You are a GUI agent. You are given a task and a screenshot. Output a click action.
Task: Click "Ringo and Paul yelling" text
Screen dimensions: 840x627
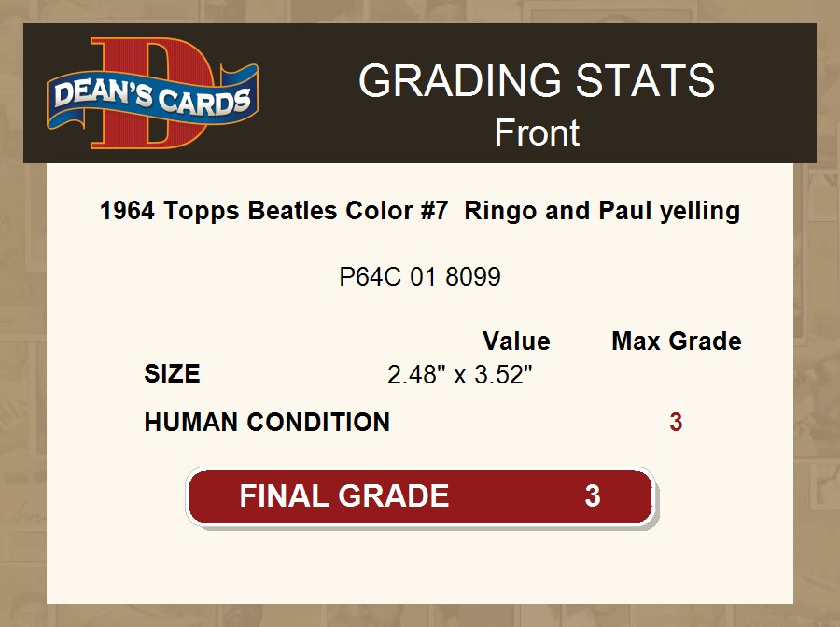[x=602, y=211]
